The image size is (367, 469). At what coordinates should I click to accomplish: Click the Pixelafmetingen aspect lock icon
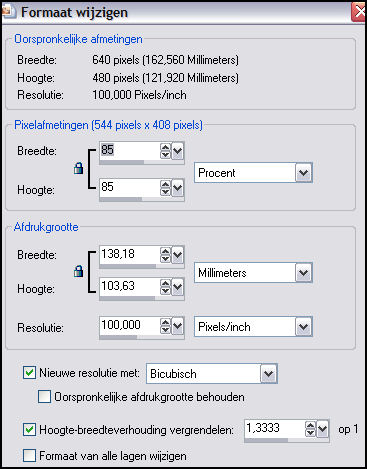78,168
